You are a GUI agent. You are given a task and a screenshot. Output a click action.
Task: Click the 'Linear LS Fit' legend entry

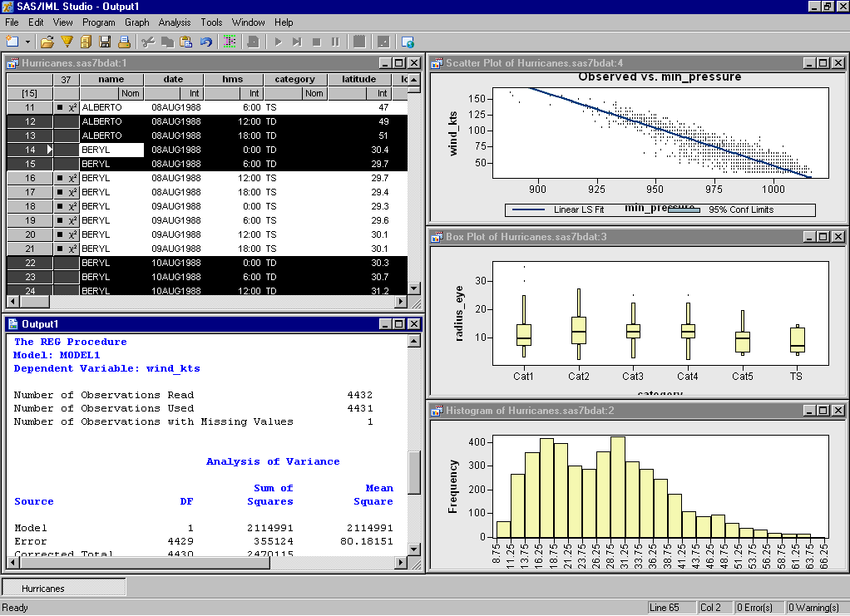[558, 209]
